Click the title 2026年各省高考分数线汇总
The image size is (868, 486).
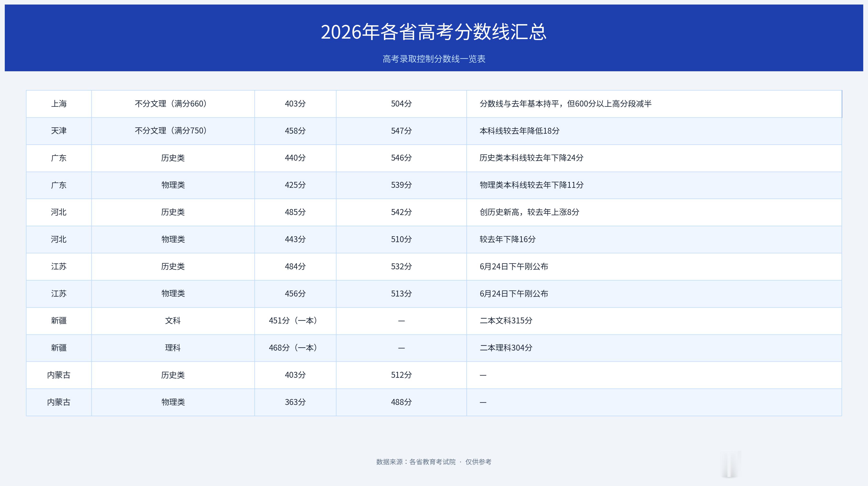click(434, 32)
